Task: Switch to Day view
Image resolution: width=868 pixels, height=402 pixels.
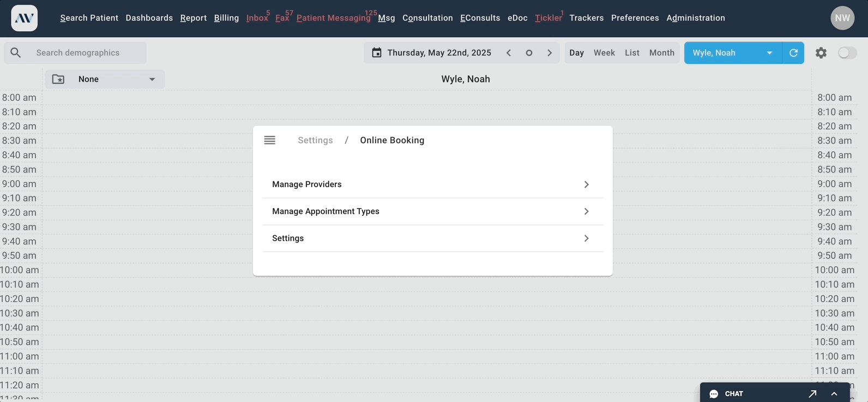Action: [576, 53]
